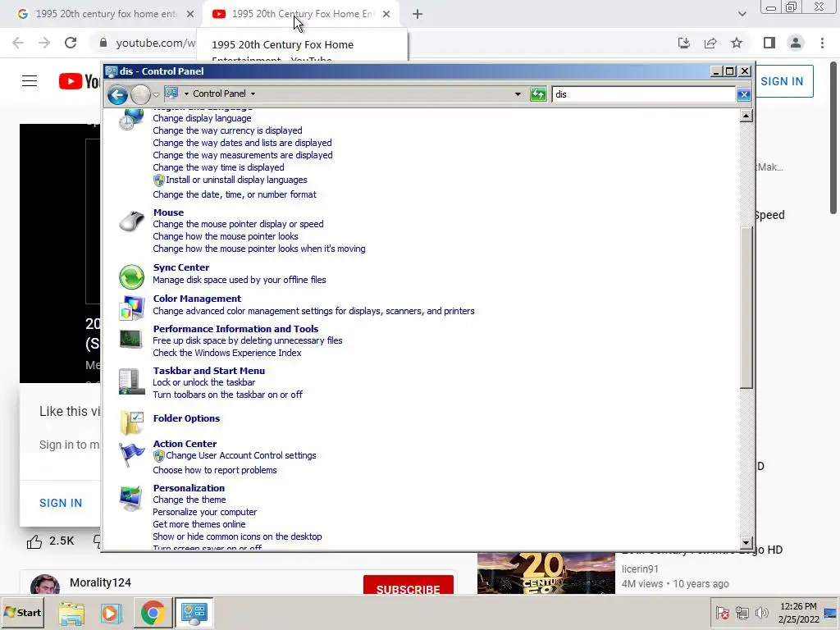Clear the 'dis' search in Control Panel

point(743,95)
